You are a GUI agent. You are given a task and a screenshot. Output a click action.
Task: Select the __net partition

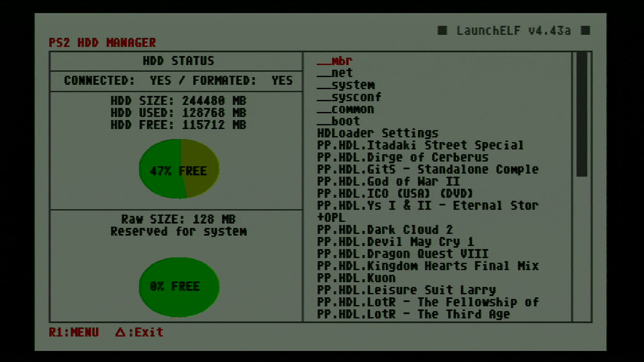pos(335,73)
